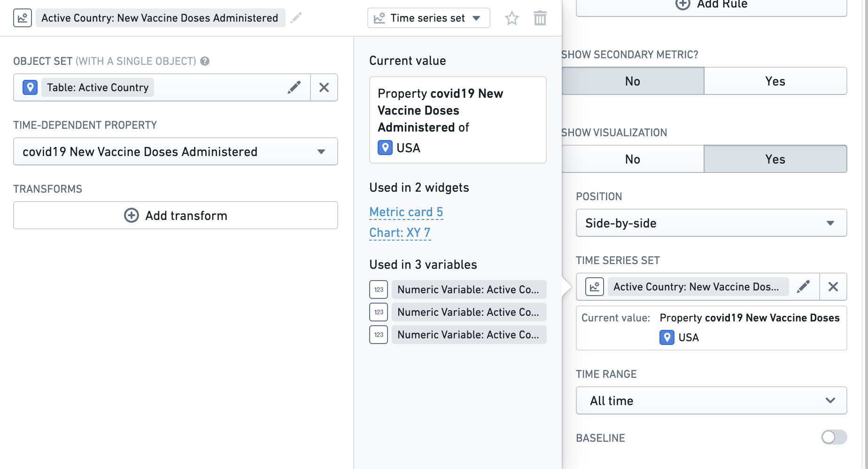
Task: Edit the Table: Active Country object set
Action: pyautogui.click(x=294, y=87)
